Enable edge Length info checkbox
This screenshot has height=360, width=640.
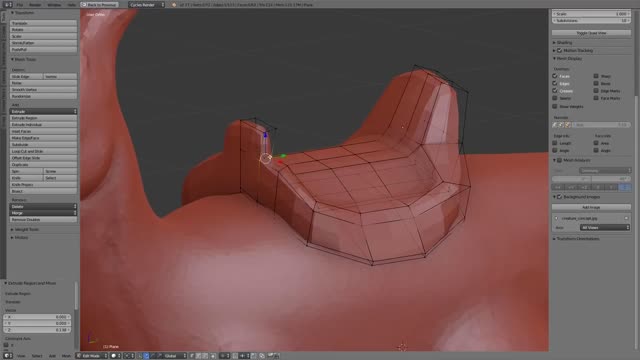click(x=555, y=143)
